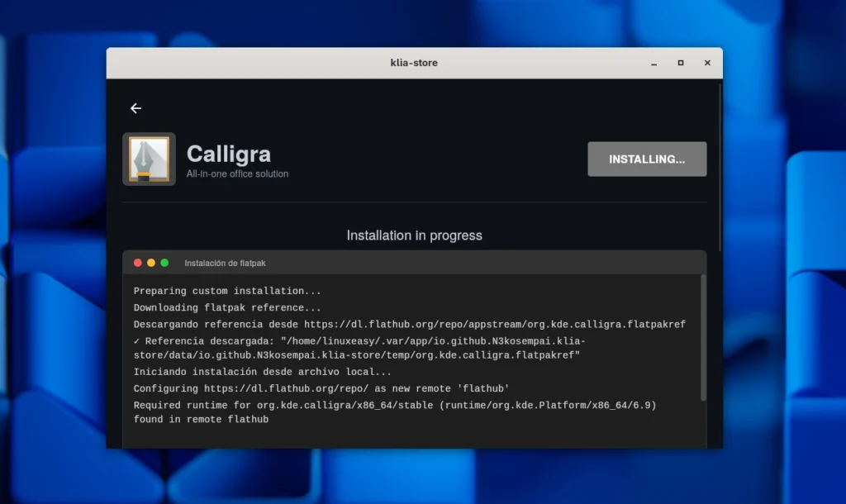Click the Calligra pen nib app icon
The width and height of the screenshot is (846, 504).
coord(149,159)
